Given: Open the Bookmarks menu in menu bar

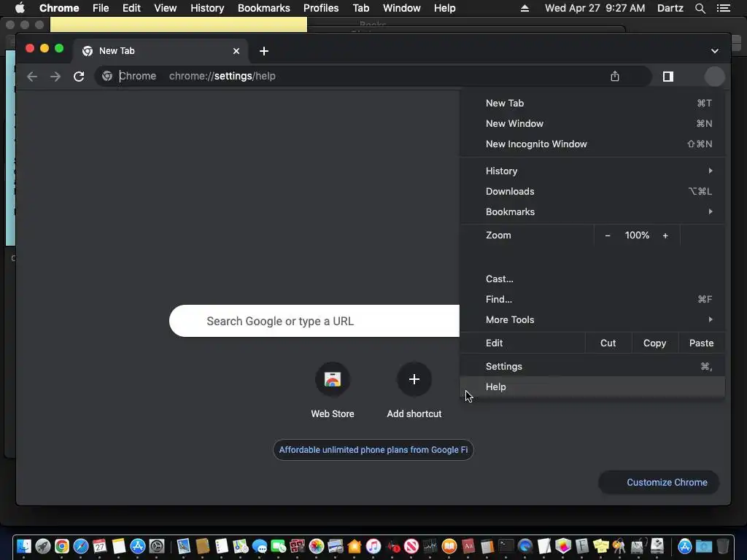Looking at the screenshot, I should [x=263, y=8].
